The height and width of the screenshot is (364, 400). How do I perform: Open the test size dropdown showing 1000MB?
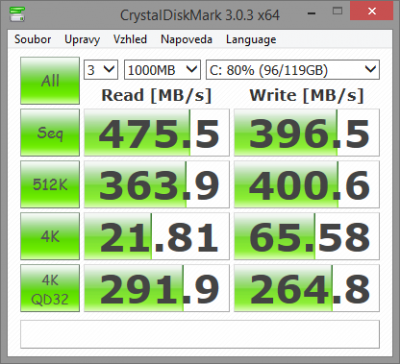click(162, 70)
